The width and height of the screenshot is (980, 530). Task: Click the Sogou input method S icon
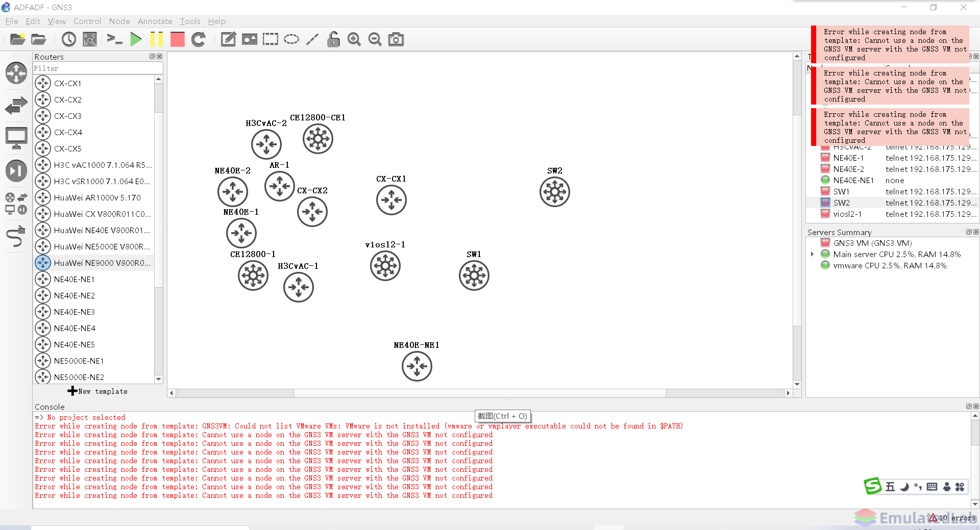coord(873,486)
